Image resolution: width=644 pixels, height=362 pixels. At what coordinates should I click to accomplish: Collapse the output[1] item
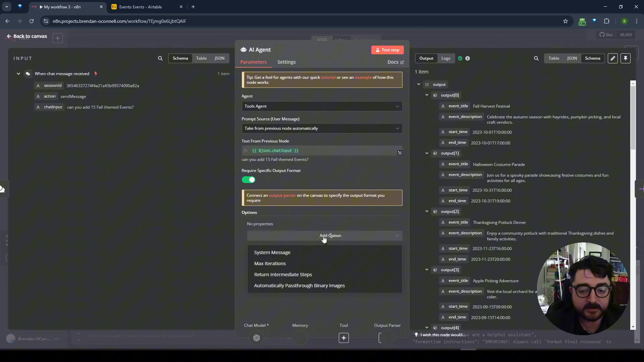tap(427, 153)
